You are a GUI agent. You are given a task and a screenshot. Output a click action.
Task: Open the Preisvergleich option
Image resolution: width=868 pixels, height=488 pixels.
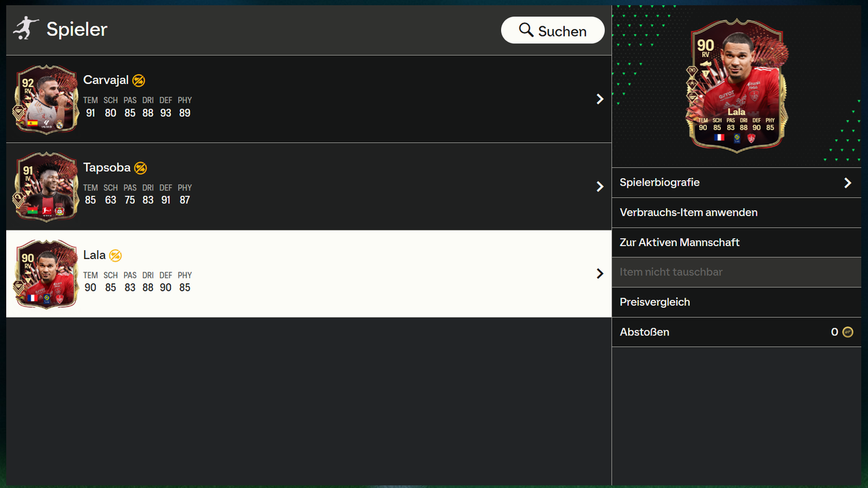pyautogui.click(x=654, y=302)
